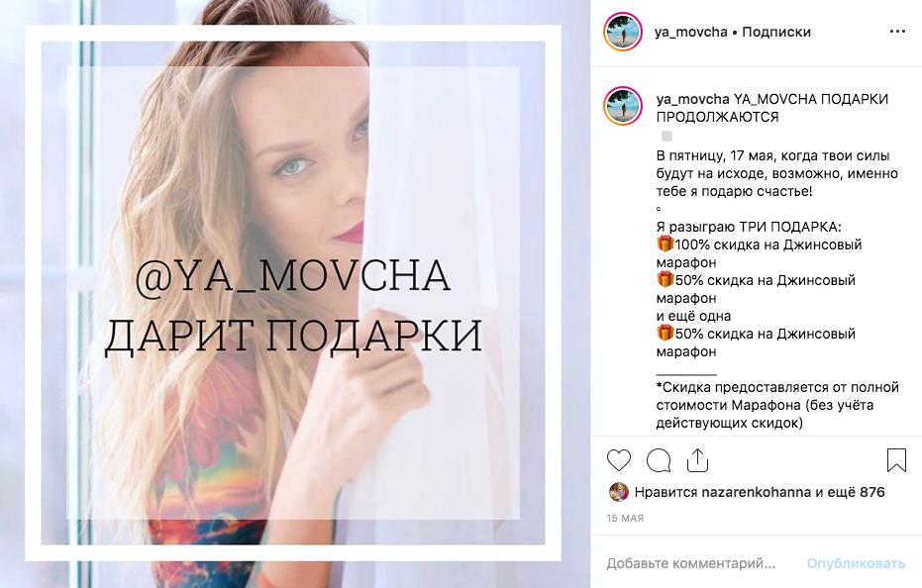The height and width of the screenshot is (588, 922).
Task: Click the post image with @YA_MOVCHA text
Action: [294, 294]
